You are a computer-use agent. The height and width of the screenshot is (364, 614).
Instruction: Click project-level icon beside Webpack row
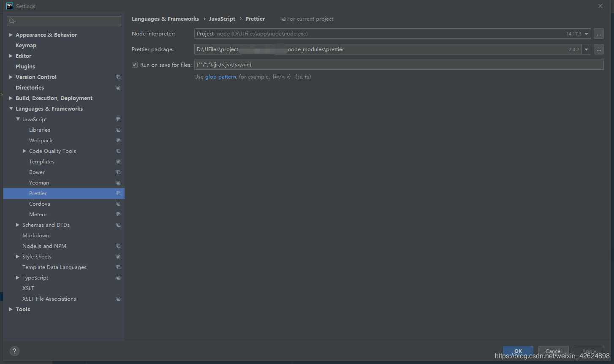(118, 141)
